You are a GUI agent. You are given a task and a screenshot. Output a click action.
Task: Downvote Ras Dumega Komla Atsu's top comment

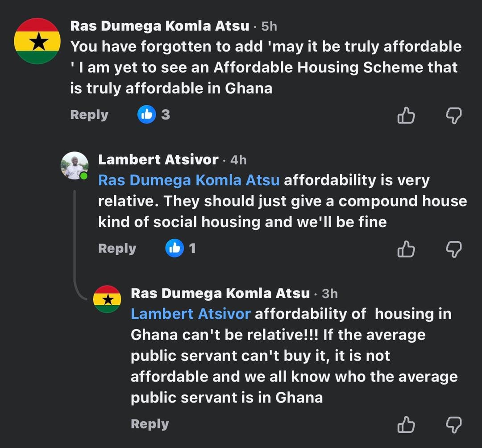point(453,115)
